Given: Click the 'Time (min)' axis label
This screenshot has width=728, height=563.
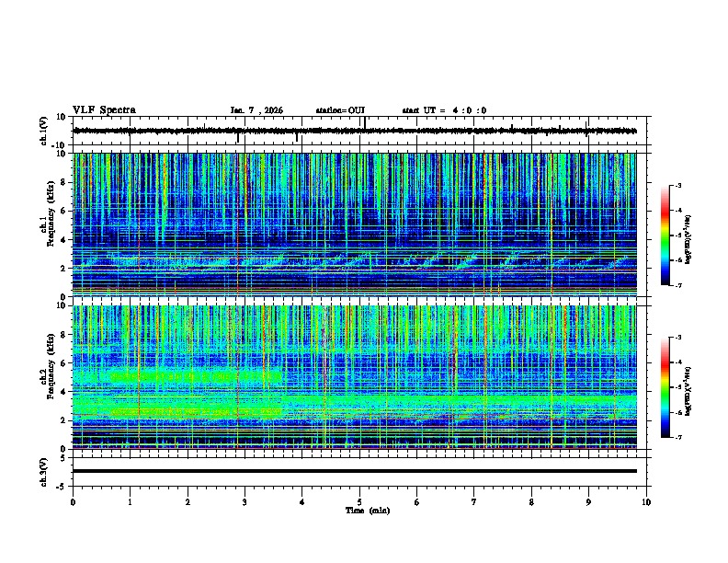Looking at the screenshot, I should pyautogui.click(x=368, y=511).
